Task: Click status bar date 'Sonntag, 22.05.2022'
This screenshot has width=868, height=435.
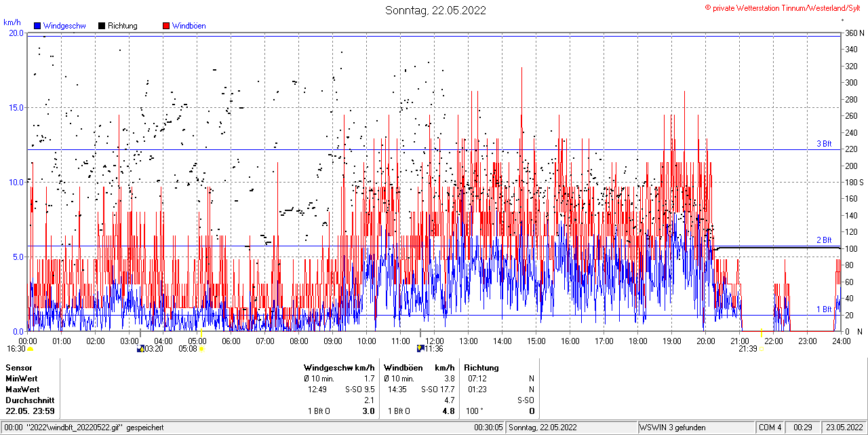Action: [x=543, y=428]
